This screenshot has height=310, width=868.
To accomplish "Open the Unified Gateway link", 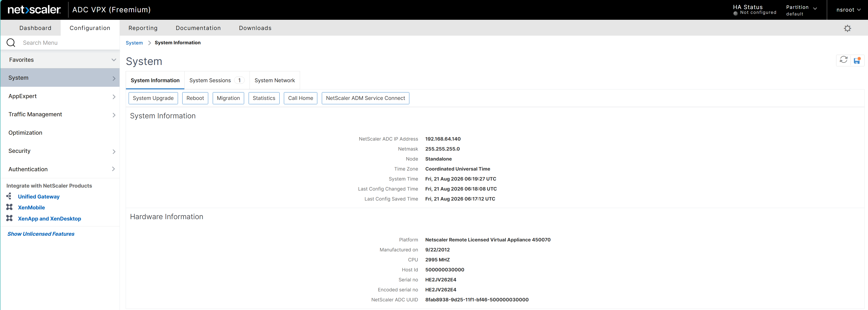I will tap(39, 197).
